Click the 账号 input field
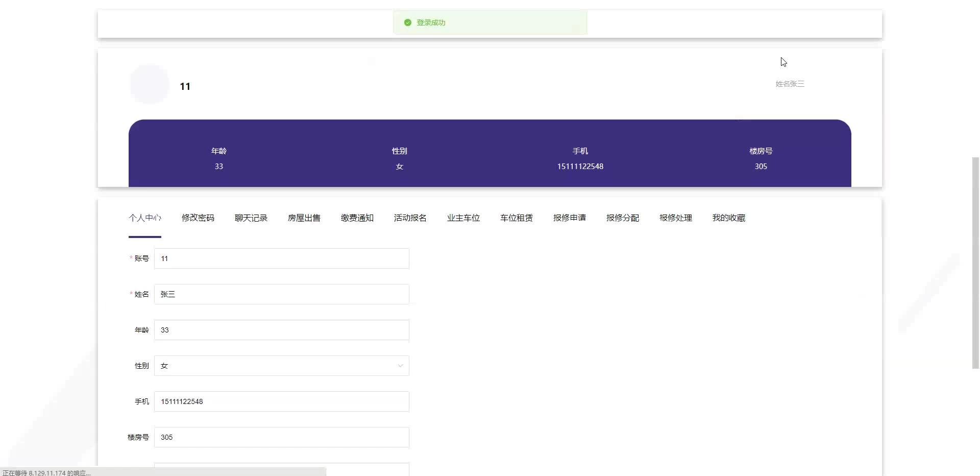This screenshot has height=476, width=980. click(282, 258)
